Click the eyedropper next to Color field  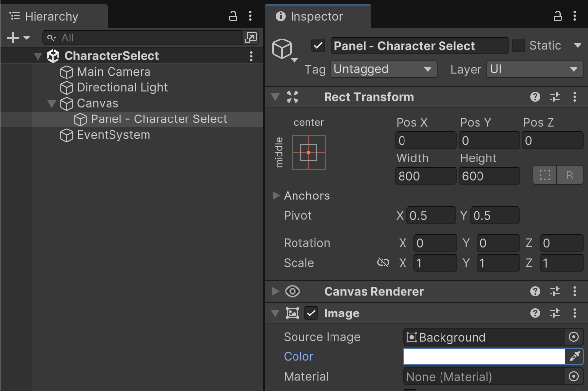tap(574, 356)
